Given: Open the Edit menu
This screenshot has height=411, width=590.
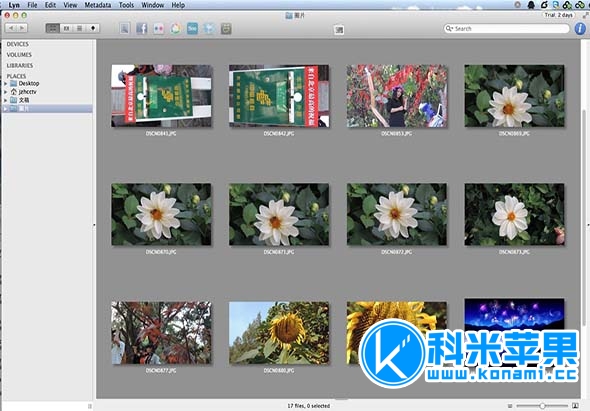Looking at the screenshot, I should (50, 5).
